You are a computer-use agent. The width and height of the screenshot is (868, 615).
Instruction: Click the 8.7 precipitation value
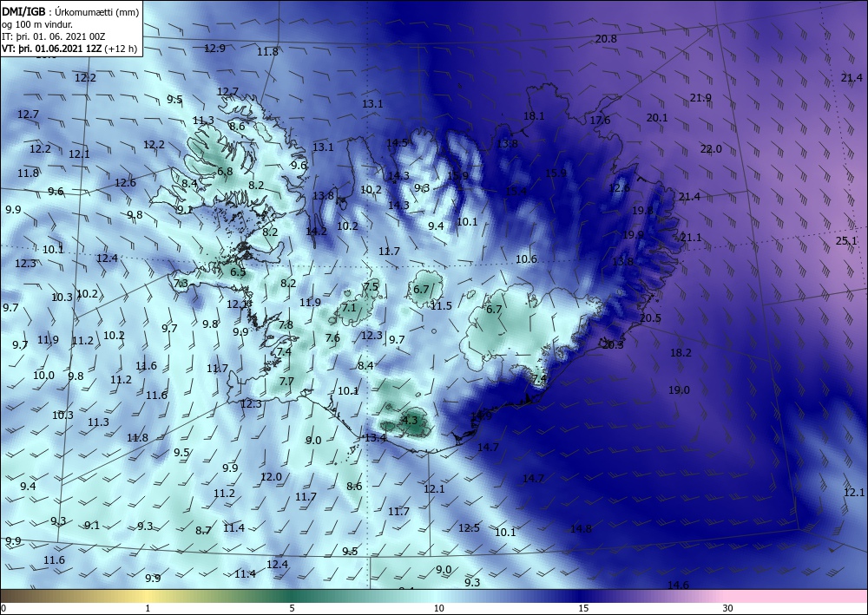pyautogui.click(x=203, y=530)
